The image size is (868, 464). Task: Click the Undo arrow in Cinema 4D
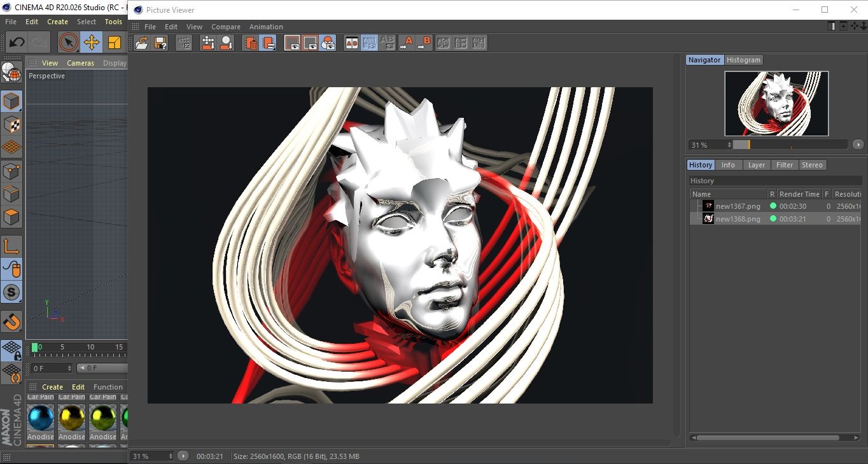pyautogui.click(x=17, y=43)
